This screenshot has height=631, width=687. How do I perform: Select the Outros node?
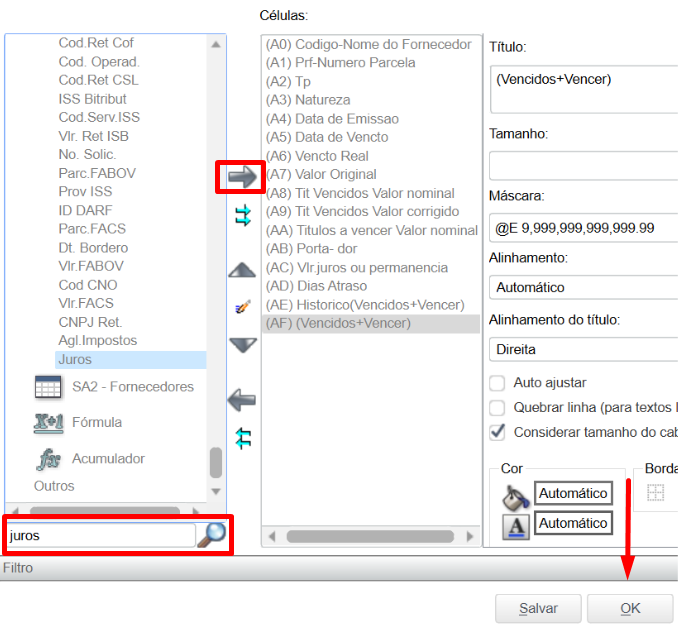click(x=54, y=486)
